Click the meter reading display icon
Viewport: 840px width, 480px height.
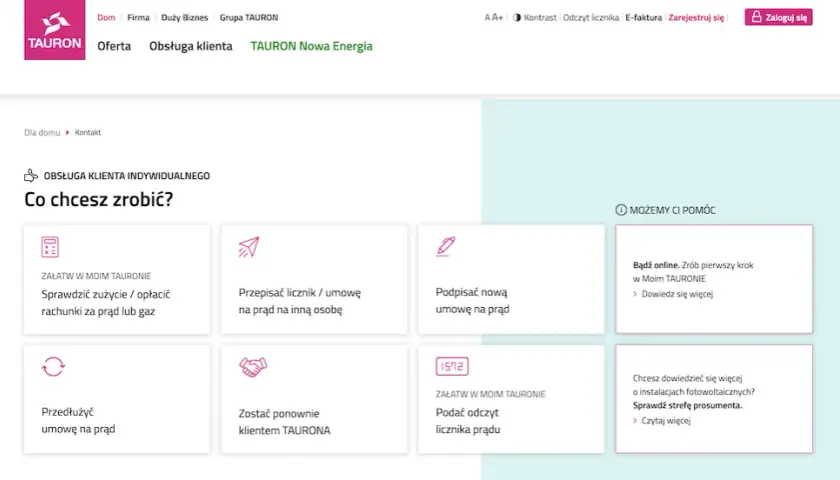(452, 366)
